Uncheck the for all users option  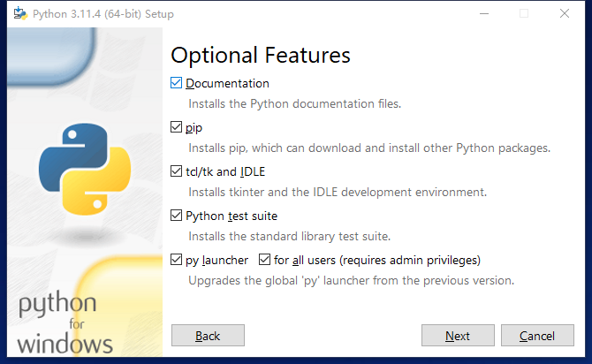click(x=264, y=261)
